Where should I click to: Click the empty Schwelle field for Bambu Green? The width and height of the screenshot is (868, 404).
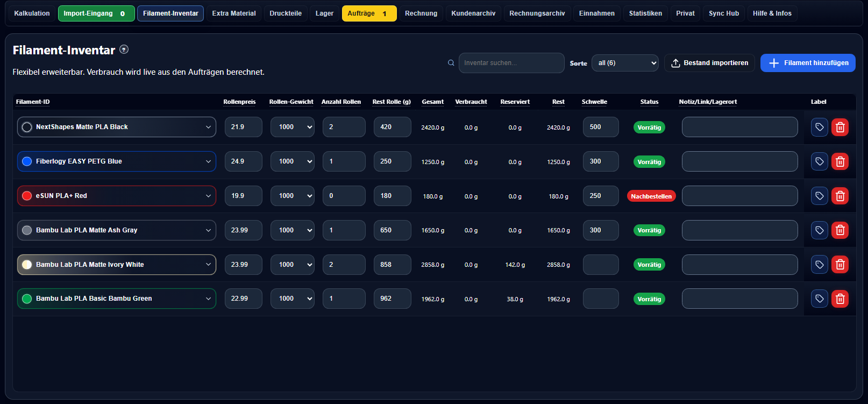(601, 299)
